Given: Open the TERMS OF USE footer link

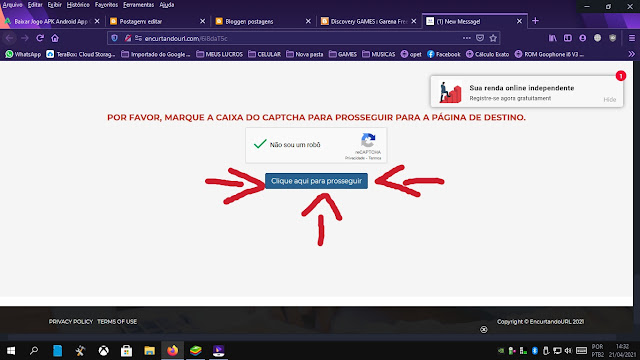Looking at the screenshot, I should pyautogui.click(x=117, y=322).
